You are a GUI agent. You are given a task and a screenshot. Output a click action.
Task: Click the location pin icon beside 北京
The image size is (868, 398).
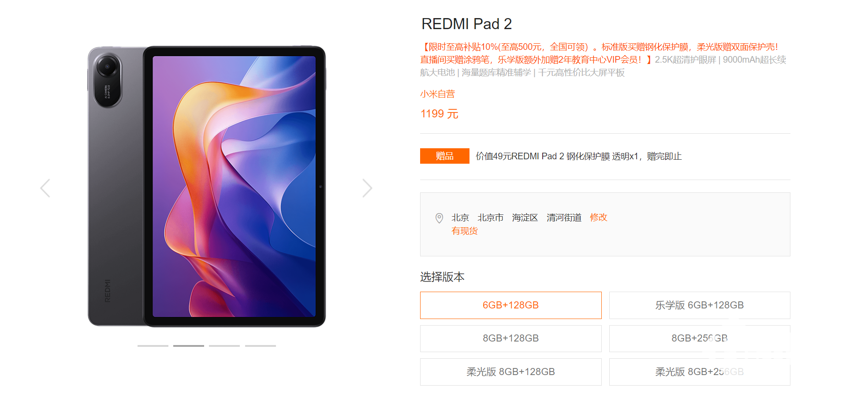coord(439,218)
